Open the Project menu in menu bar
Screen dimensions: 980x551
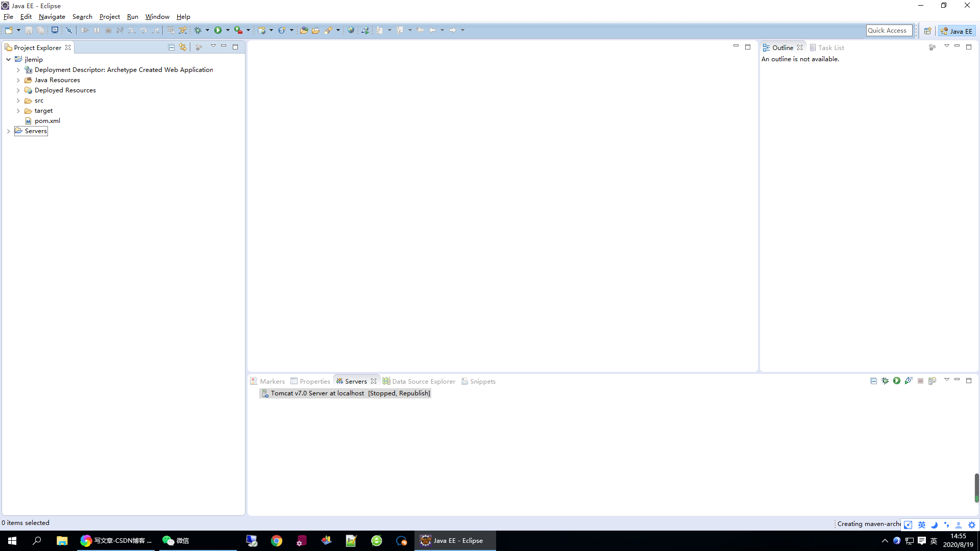pyautogui.click(x=110, y=16)
